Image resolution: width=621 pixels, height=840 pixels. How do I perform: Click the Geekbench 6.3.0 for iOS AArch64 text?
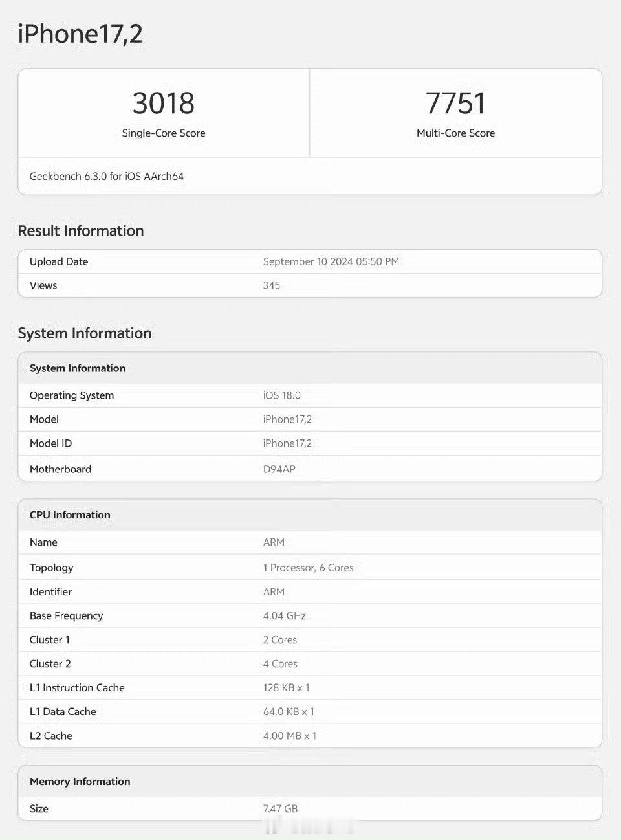click(107, 176)
